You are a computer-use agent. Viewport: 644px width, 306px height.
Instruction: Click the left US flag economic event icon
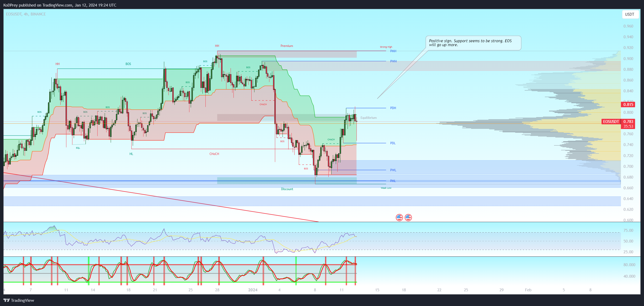[399, 217]
